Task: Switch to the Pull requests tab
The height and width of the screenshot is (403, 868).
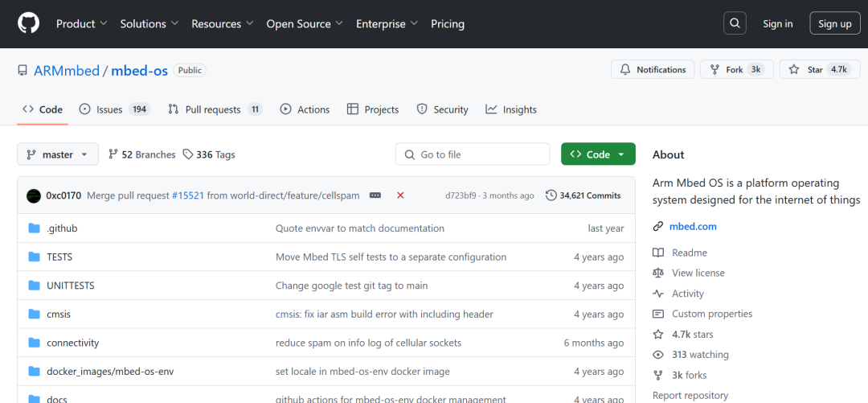Action: [x=215, y=109]
